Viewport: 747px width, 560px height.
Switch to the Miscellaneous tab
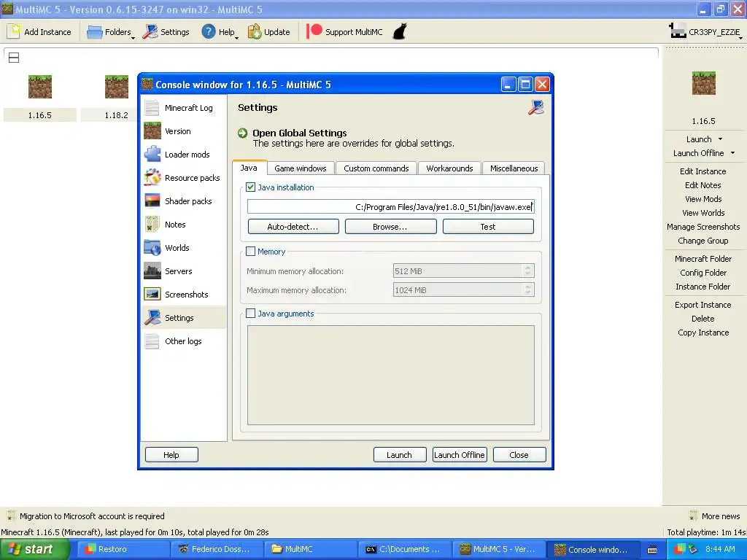coord(514,168)
